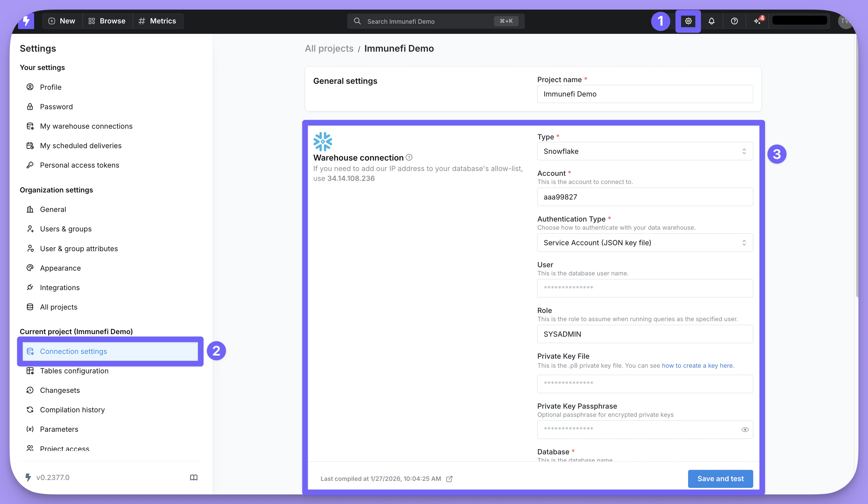Screen dimensions: 868x504
Task: Open the New menu
Action: (62, 21)
